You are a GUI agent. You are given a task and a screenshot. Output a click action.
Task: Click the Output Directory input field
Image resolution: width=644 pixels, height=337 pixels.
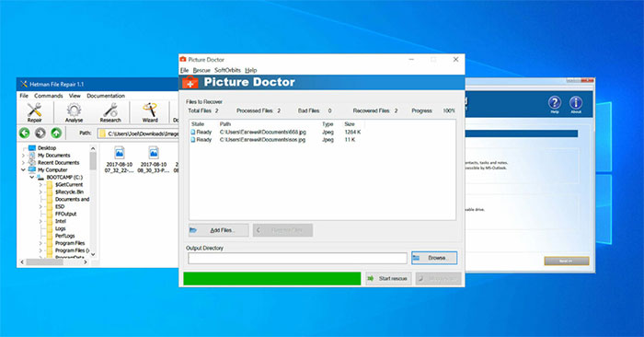click(297, 258)
